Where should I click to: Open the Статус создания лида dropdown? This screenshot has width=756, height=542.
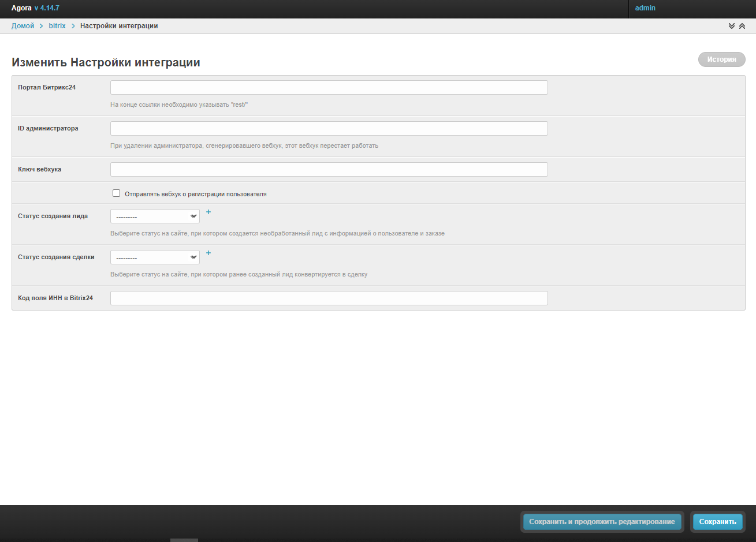coord(155,216)
